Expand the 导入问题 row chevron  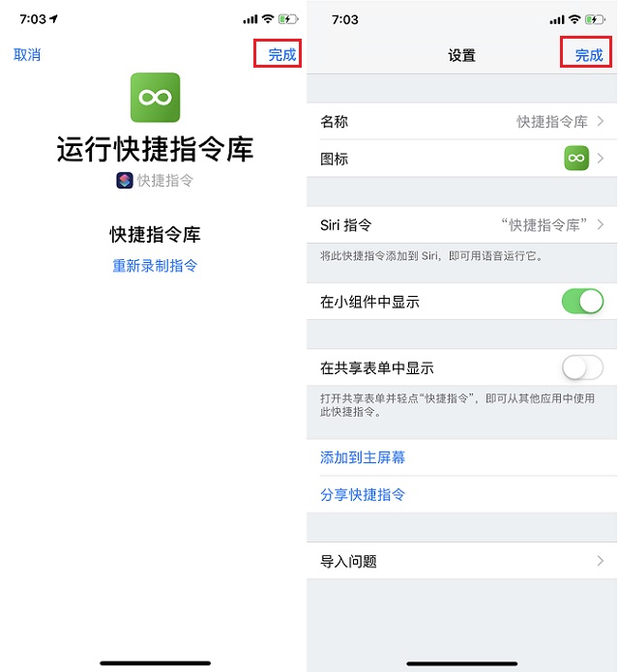pos(601,561)
